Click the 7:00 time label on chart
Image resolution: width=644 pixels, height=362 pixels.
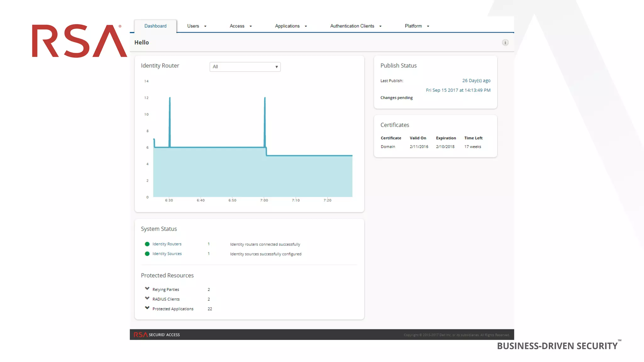[264, 200]
